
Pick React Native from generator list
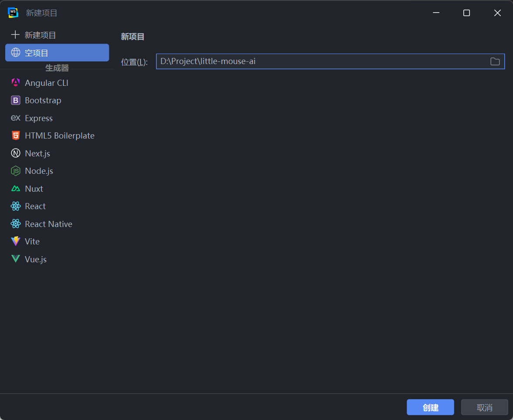click(x=57, y=224)
